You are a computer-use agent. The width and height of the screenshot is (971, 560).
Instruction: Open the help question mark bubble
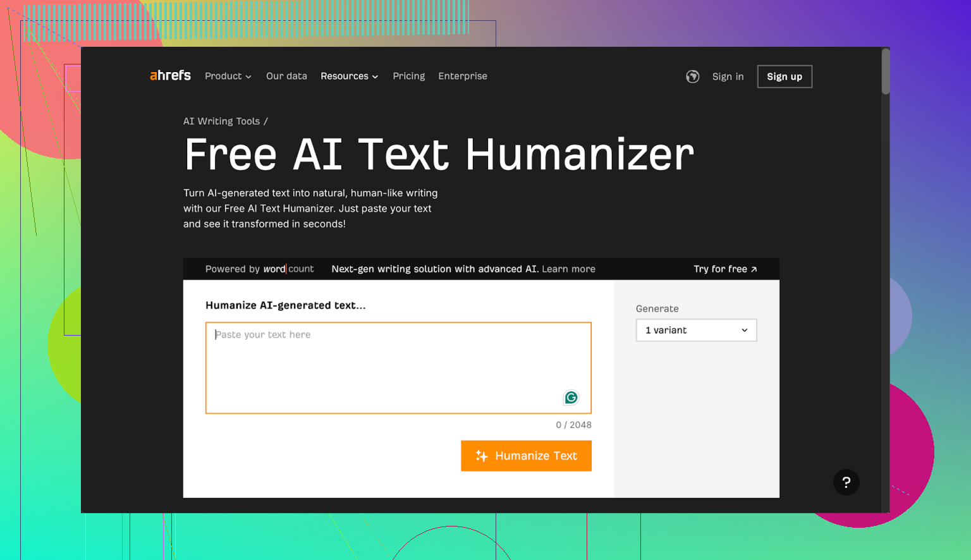(846, 482)
